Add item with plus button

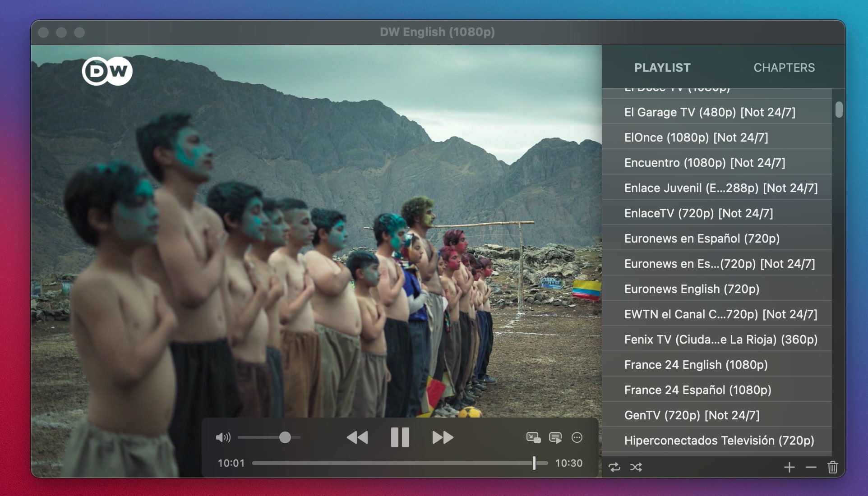tap(789, 467)
